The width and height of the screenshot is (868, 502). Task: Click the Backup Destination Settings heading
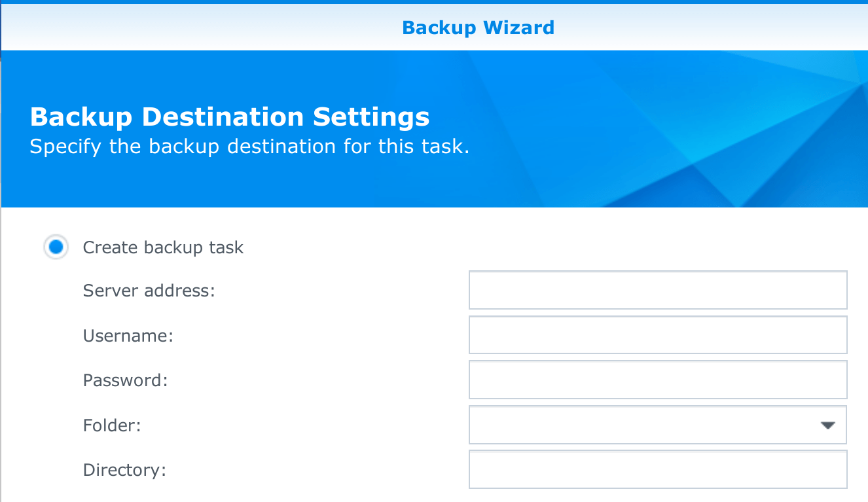(x=229, y=117)
